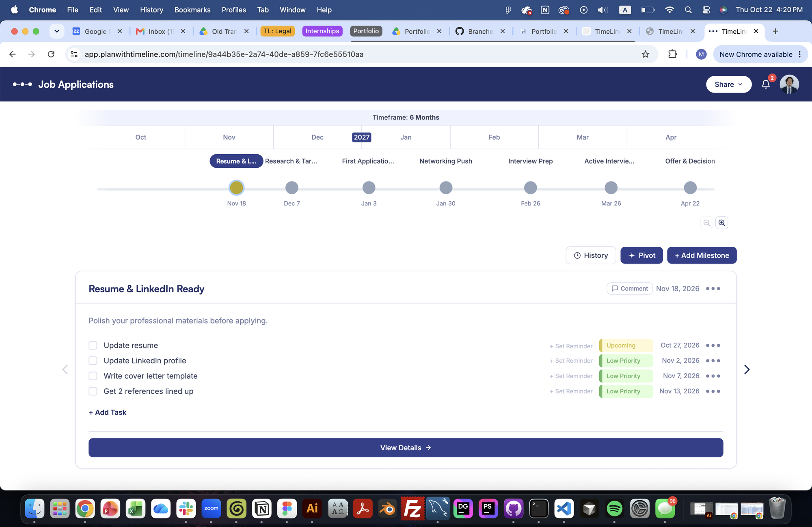This screenshot has width=812, height=527.
Task: Open the Portfolio tab group
Action: pyautogui.click(x=366, y=31)
